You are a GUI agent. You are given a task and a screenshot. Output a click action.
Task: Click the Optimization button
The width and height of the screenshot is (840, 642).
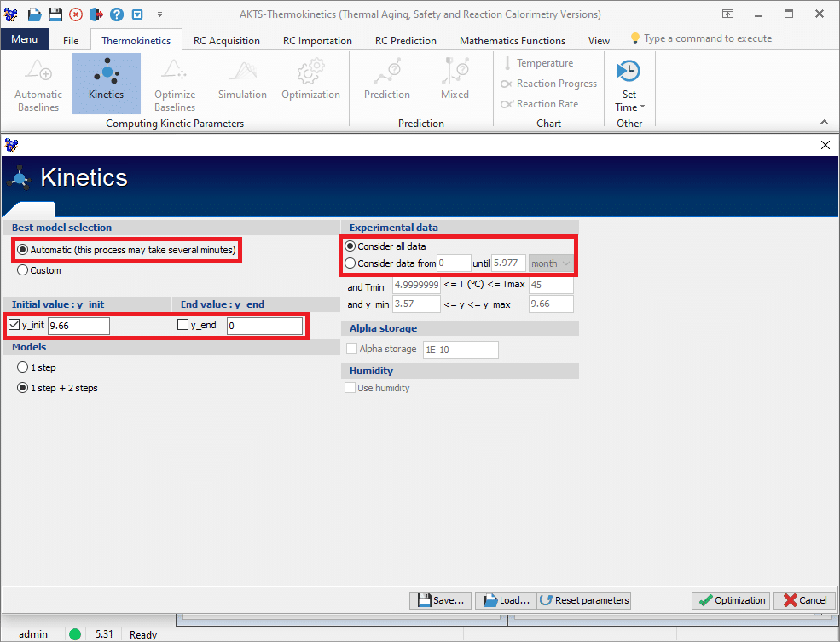click(x=731, y=600)
